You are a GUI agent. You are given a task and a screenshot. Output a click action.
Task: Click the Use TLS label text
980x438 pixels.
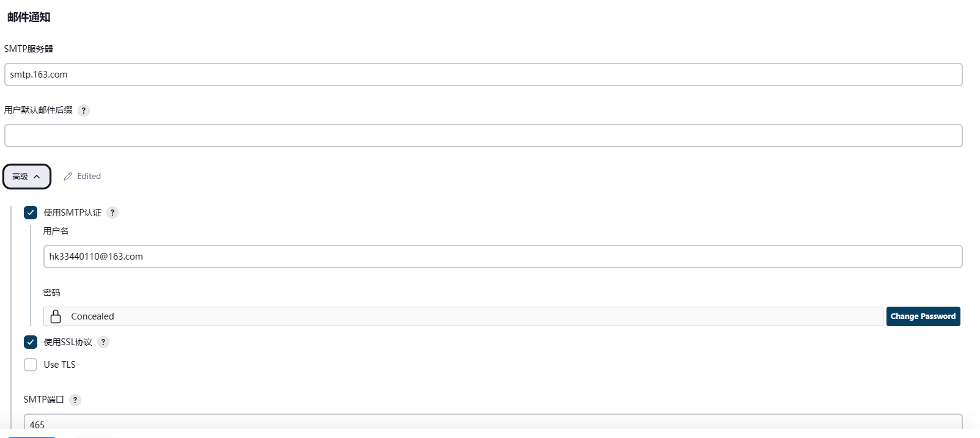(x=60, y=365)
